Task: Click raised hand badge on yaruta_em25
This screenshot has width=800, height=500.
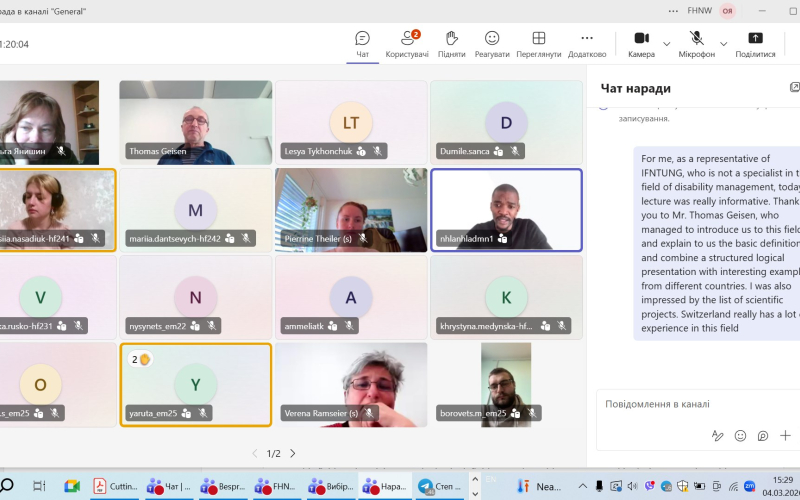Action: [140, 359]
